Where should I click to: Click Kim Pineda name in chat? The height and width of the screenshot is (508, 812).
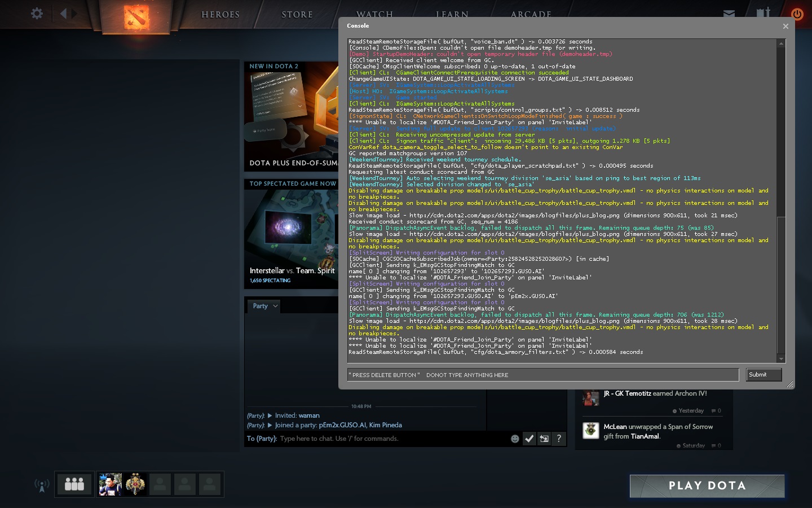pyautogui.click(x=386, y=425)
